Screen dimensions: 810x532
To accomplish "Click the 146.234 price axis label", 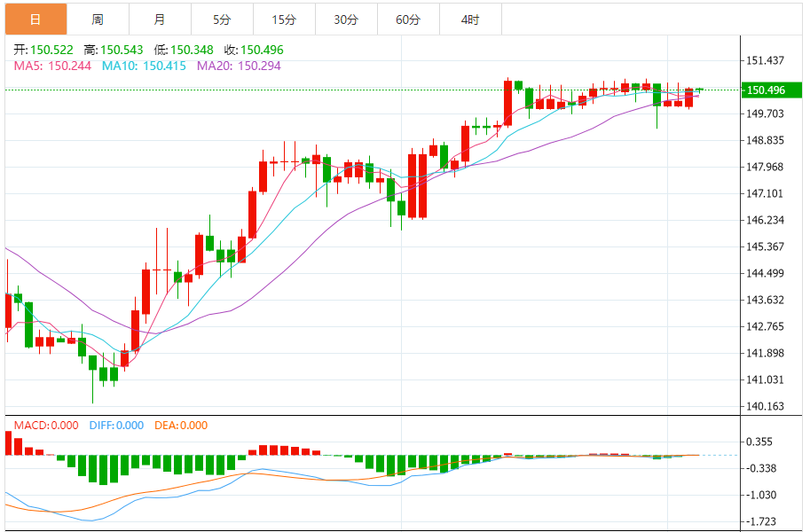I will [x=765, y=220].
